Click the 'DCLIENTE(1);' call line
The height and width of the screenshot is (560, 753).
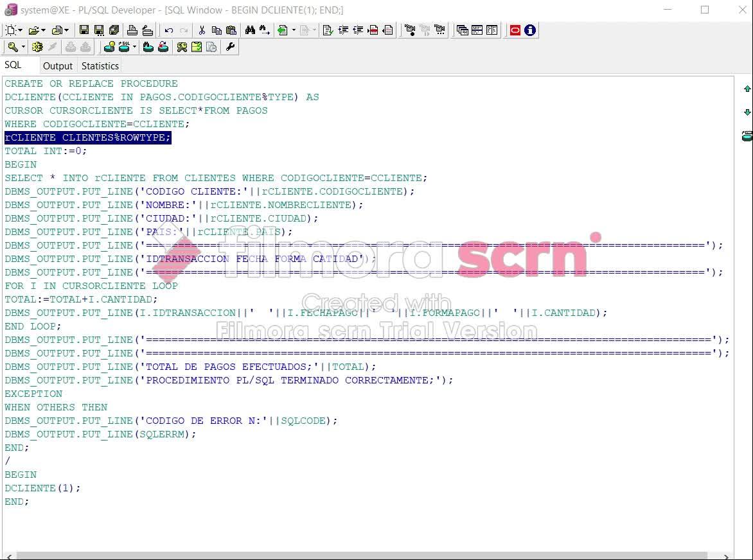pos(43,489)
